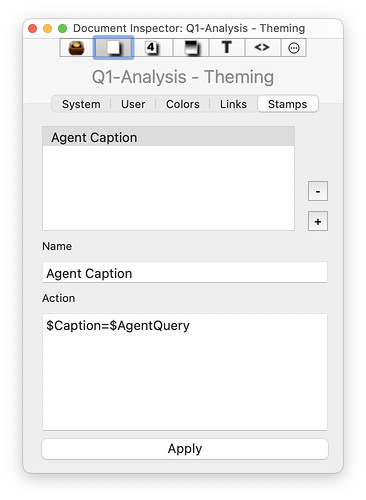The image size is (366, 500).
Task: Click into the stamp Name field
Action: point(185,273)
